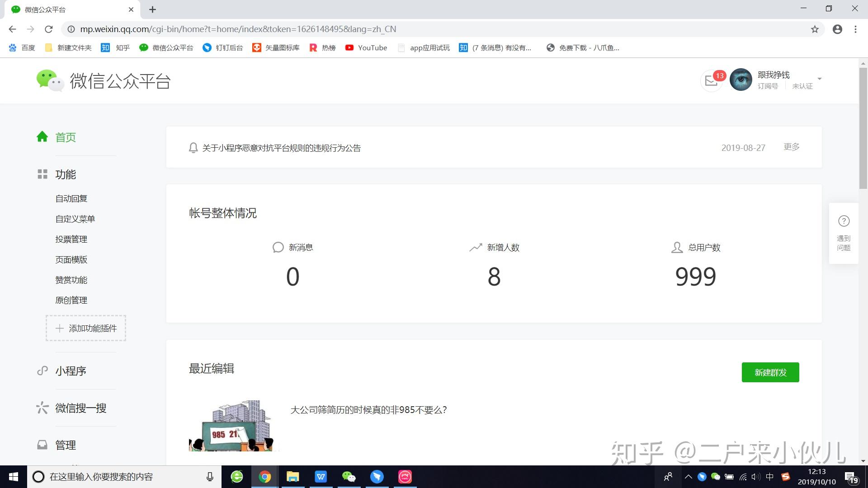The height and width of the screenshot is (488, 868).
Task: Click the 985 211 article thumbnail
Action: (x=234, y=425)
